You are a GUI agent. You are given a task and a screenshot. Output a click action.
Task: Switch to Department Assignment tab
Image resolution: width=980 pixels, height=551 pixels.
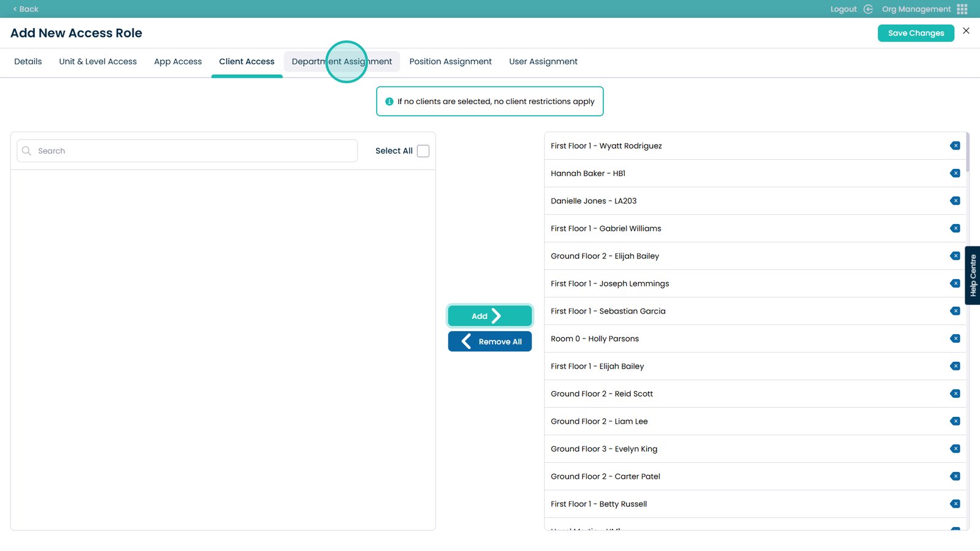tap(342, 62)
